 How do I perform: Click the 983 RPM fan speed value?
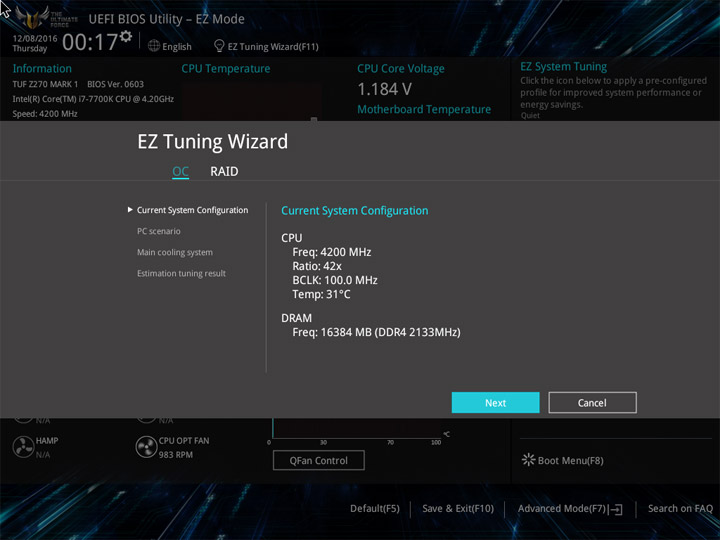(x=175, y=455)
